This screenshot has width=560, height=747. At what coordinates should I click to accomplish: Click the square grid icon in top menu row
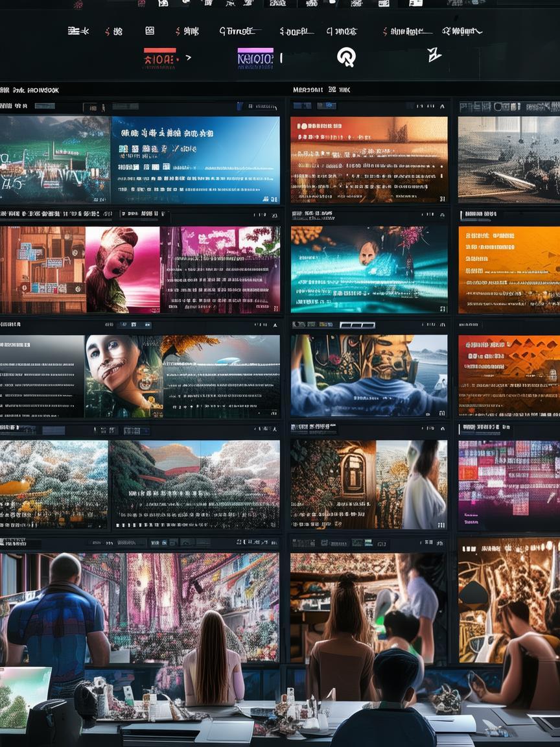150,30
